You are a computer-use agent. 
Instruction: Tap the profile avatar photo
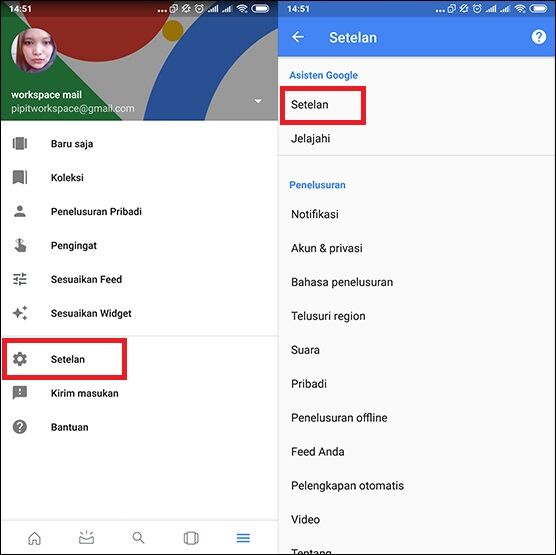pyautogui.click(x=34, y=50)
